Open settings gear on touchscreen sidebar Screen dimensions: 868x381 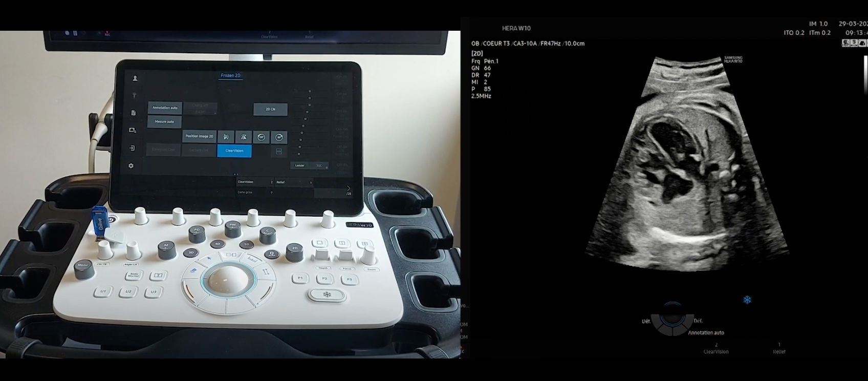coord(131,166)
